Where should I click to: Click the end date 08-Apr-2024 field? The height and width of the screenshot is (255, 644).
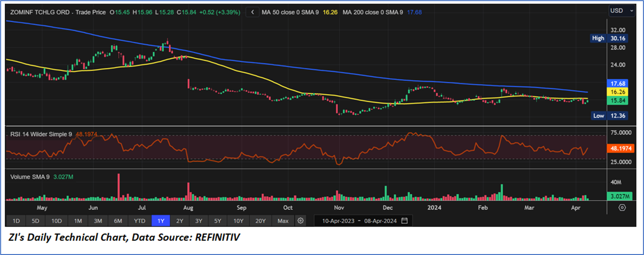tap(381, 221)
